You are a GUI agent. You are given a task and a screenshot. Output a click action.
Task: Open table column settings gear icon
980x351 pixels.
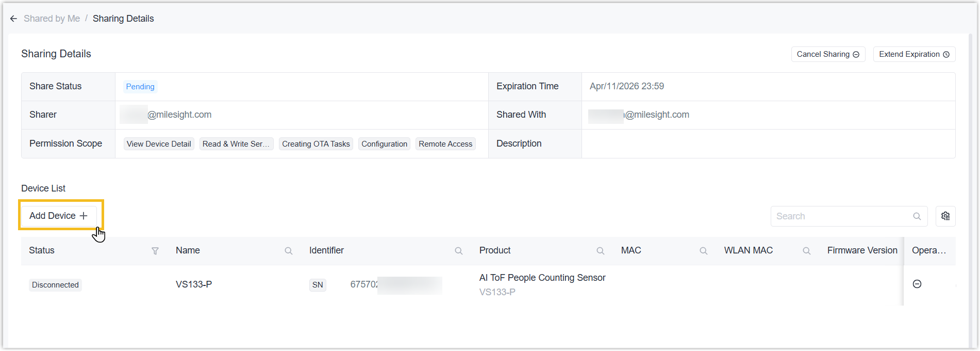click(945, 216)
